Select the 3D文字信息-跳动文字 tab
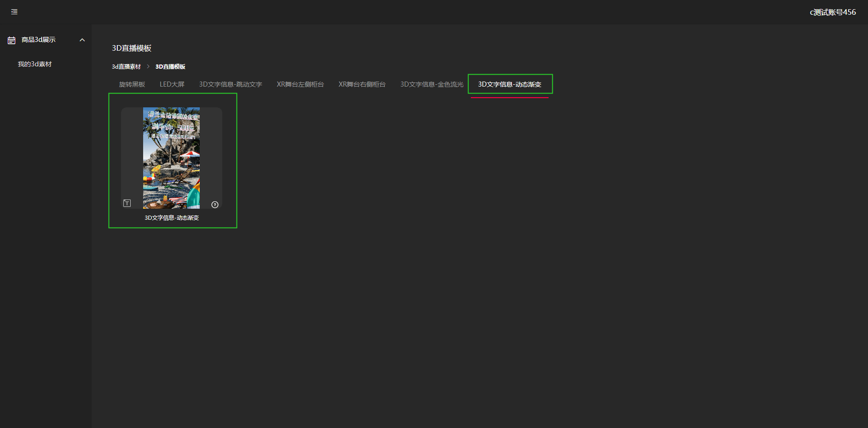Viewport: 868px width, 428px height. (x=231, y=84)
